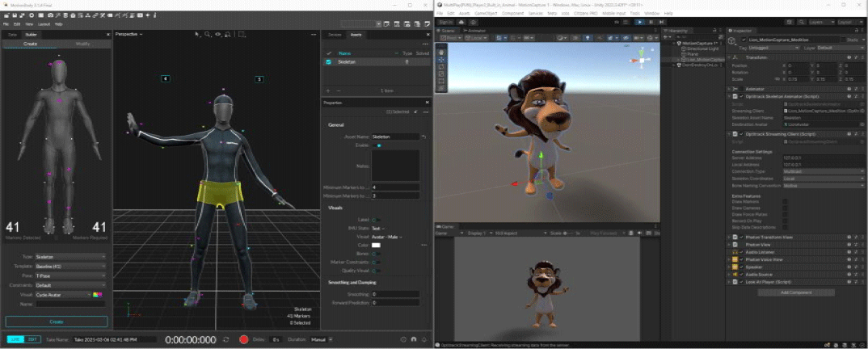Image resolution: width=868 pixels, height=349 pixels.
Task: Click the Create skeleton button
Action: 57,322
